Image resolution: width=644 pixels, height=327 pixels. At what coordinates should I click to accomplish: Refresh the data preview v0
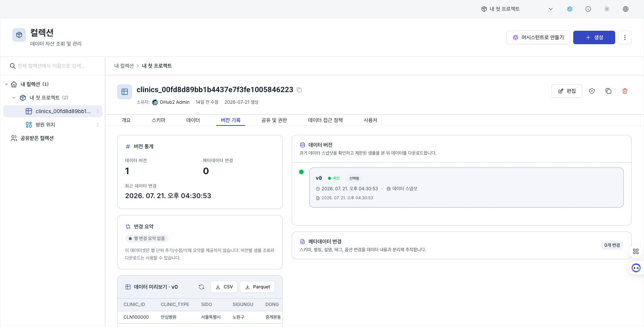click(x=201, y=287)
